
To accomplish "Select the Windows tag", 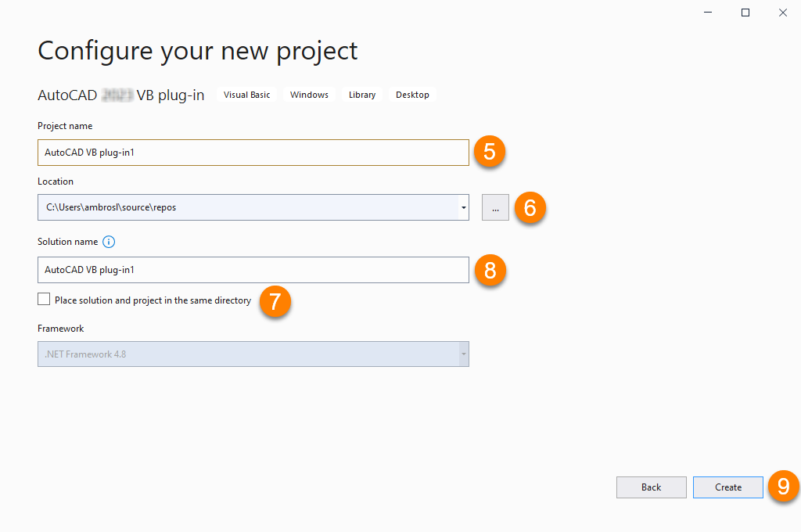I will click(x=309, y=95).
